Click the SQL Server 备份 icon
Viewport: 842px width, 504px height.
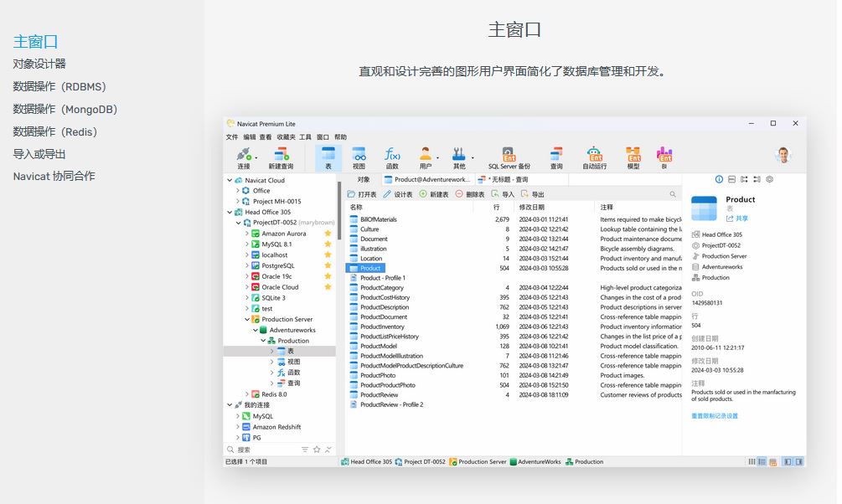click(509, 155)
